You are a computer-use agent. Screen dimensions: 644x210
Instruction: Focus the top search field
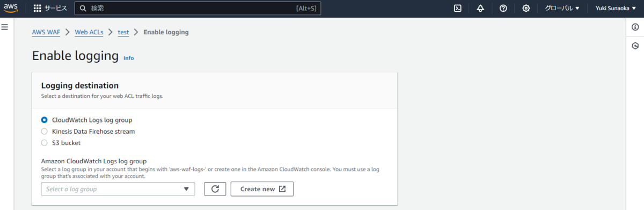tap(197, 8)
